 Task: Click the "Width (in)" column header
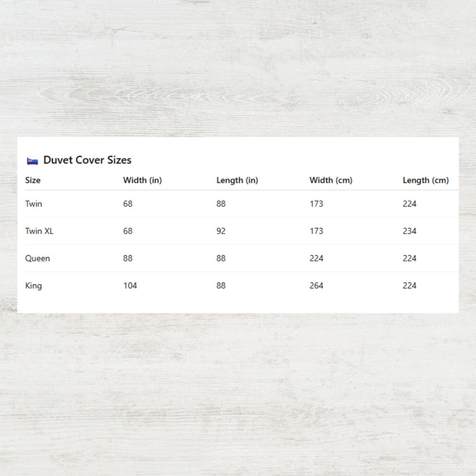click(142, 180)
